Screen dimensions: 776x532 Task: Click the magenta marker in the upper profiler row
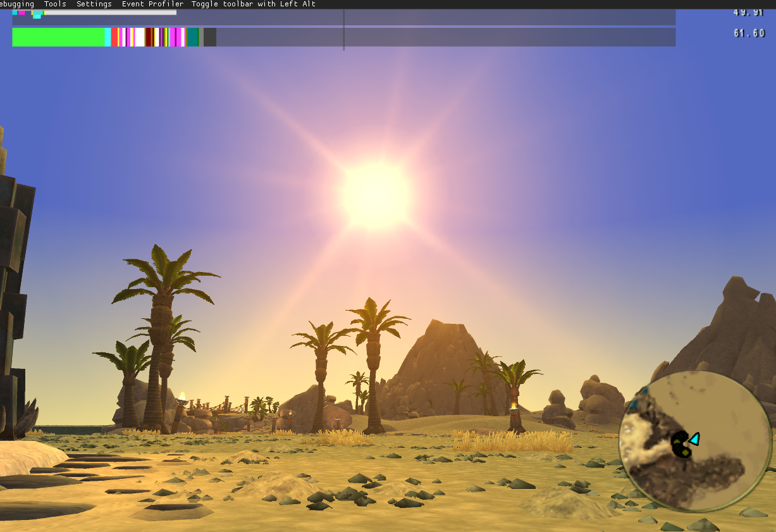[x=22, y=13]
